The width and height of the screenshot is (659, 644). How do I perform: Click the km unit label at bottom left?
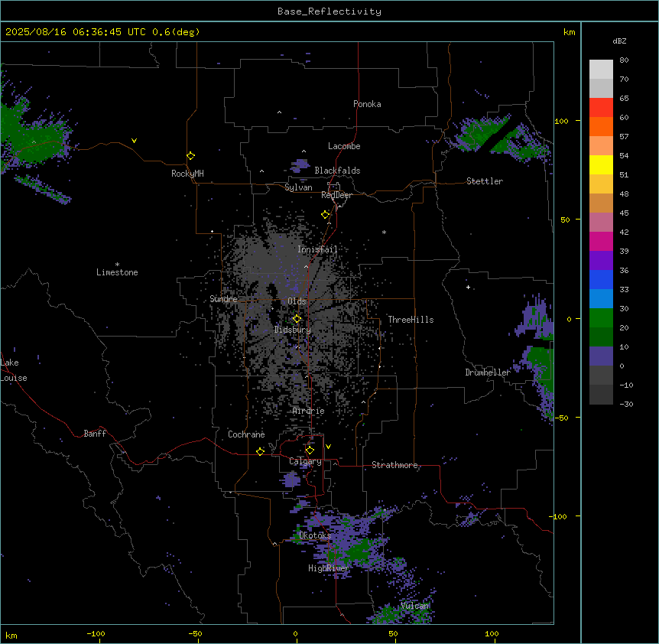[11, 635]
